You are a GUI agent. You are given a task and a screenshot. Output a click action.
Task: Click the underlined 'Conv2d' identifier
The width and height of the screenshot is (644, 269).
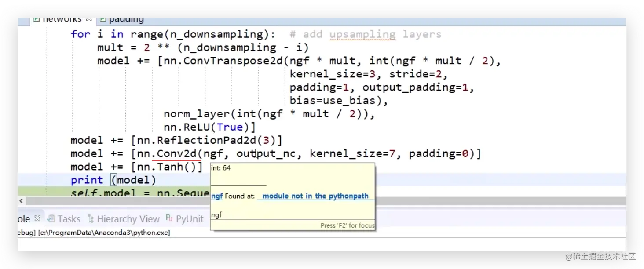pos(177,153)
